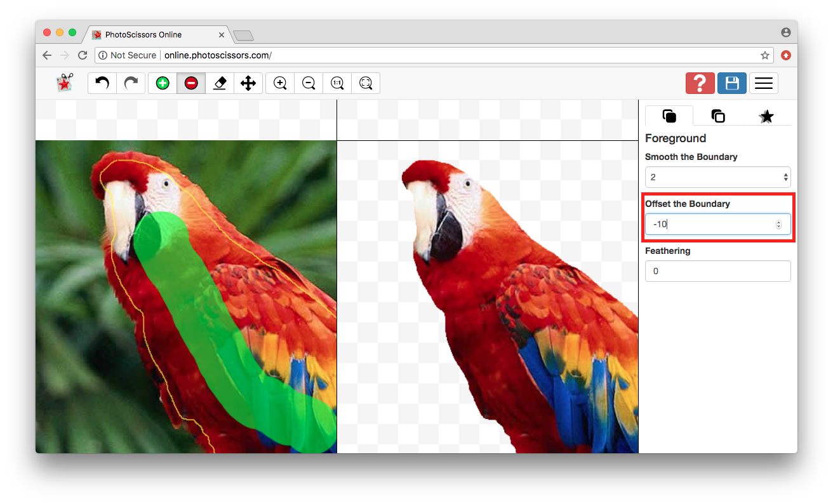Click the Offset the Boundary stepper arrows
833x504 pixels.
point(779,224)
